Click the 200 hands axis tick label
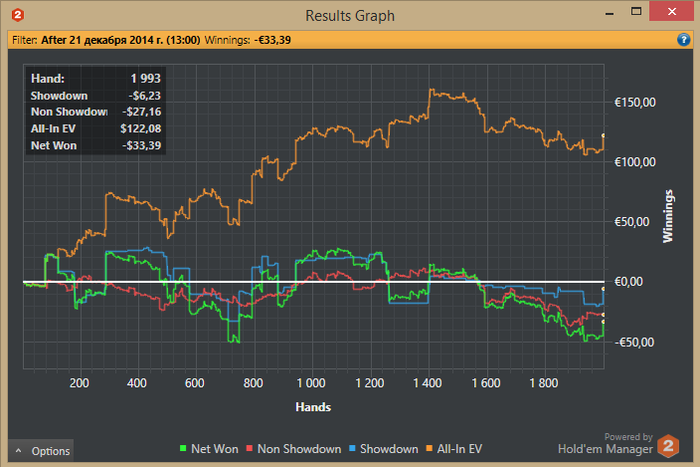Viewport: 700px width, 467px height. point(79,383)
